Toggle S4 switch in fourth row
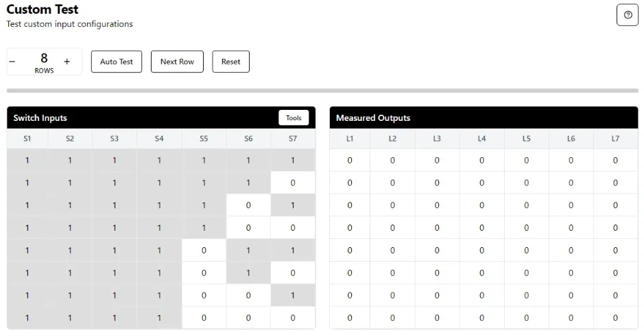 click(x=159, y=228)
